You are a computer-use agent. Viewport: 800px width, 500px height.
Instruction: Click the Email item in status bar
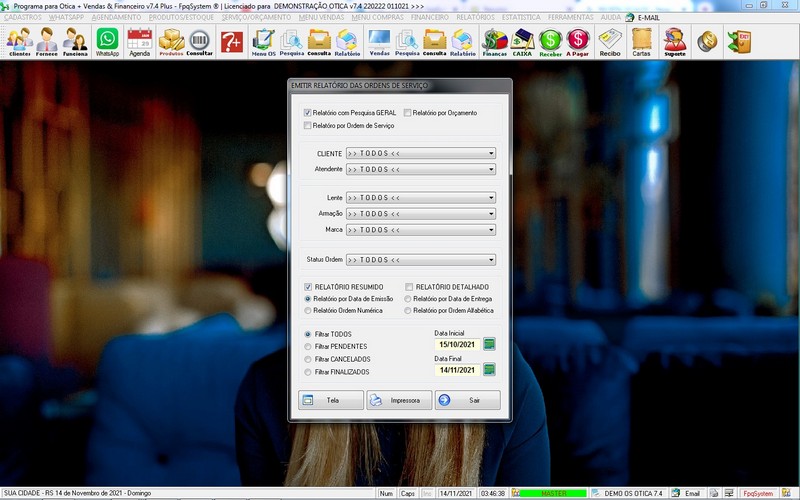(x=686, y=493)
